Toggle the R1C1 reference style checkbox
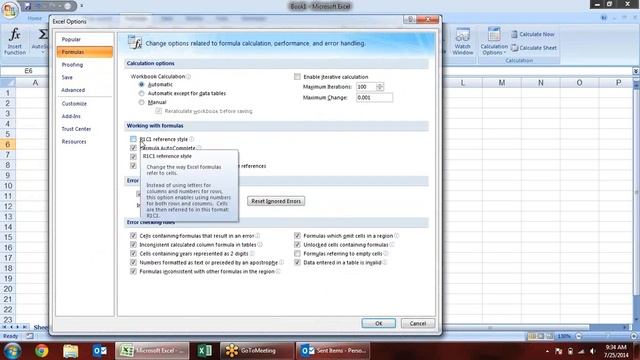This screenshot has width=640, height=360. point(133,139)
